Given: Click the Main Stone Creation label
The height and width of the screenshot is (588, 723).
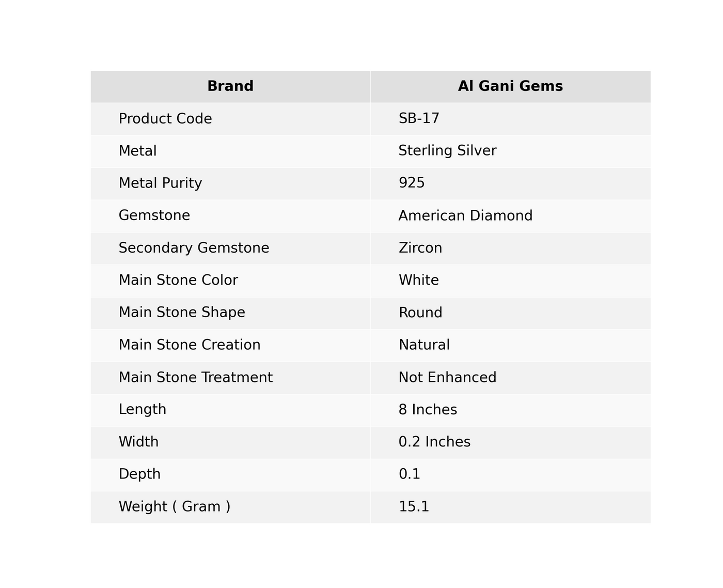Looking at the screenshot, I should coord(190,345).
